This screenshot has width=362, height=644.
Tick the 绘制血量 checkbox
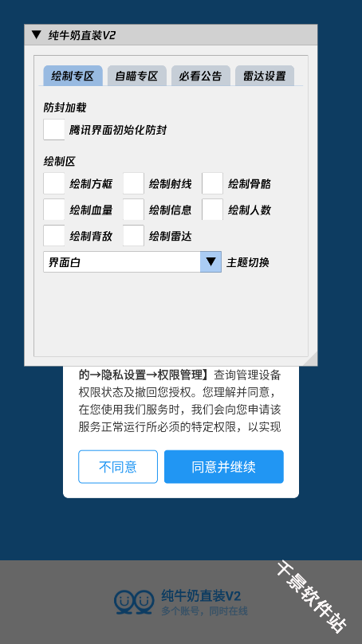(54, 210)
